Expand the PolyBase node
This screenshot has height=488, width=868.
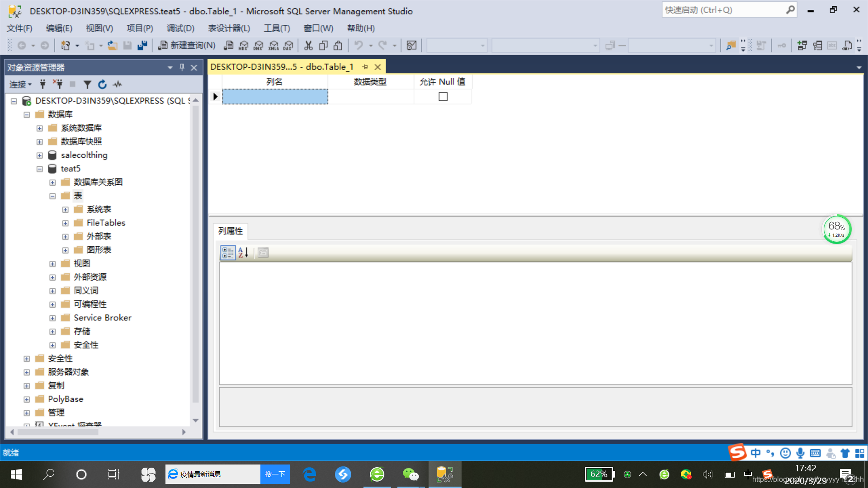(27, 399)
